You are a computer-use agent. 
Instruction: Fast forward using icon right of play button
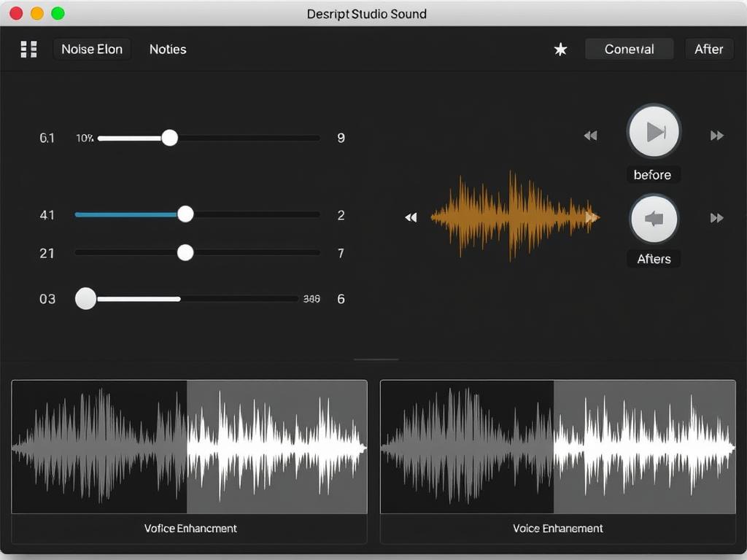point(717,136)
